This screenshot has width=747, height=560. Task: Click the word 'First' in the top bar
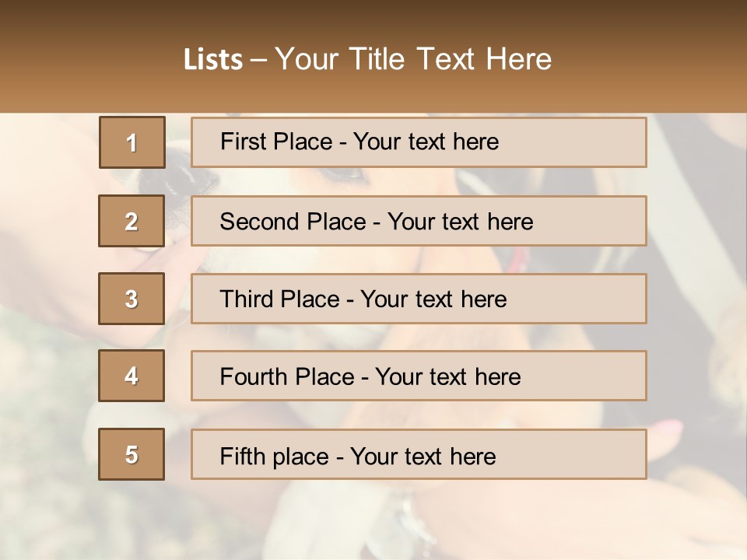coord(242,142)
